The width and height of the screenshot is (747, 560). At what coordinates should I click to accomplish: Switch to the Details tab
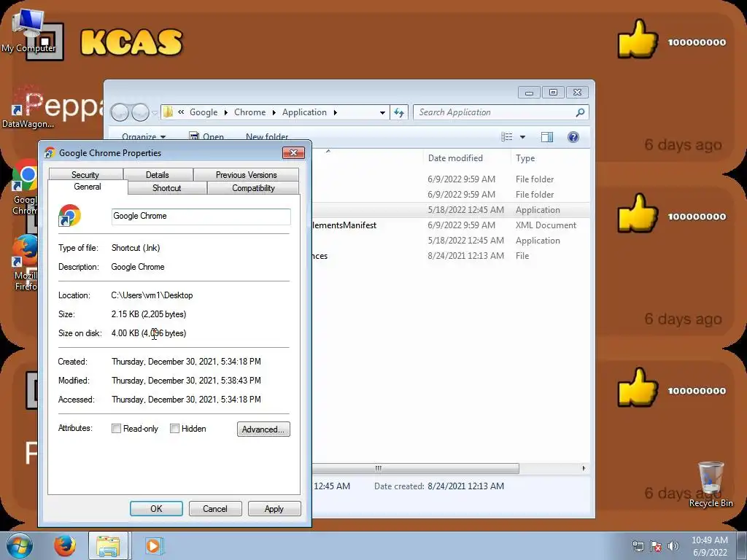(158, 175)
